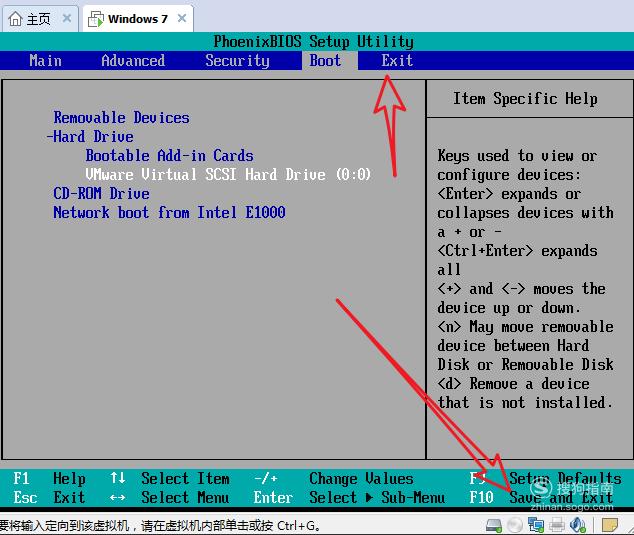634x535 pixels.
Task: Select Network boot from Intel E1000
Action: (x=169, y=213)
